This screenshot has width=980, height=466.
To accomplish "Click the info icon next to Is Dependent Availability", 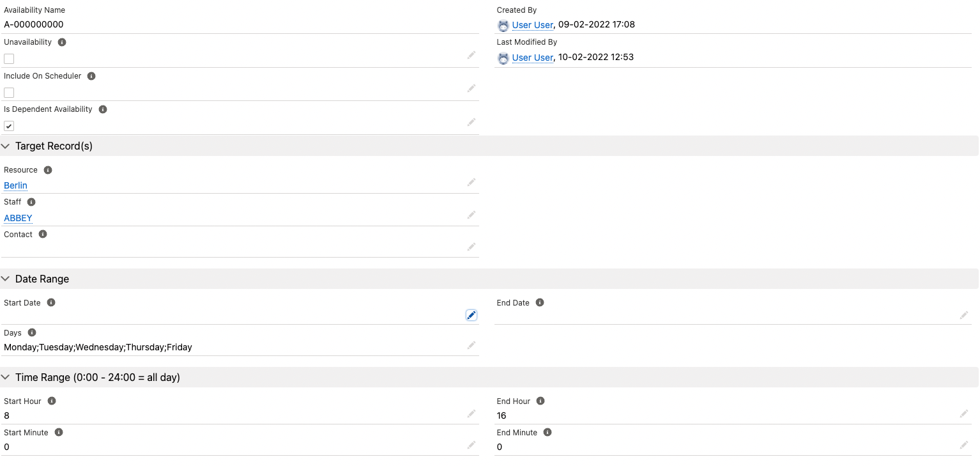I will [103, 109].
